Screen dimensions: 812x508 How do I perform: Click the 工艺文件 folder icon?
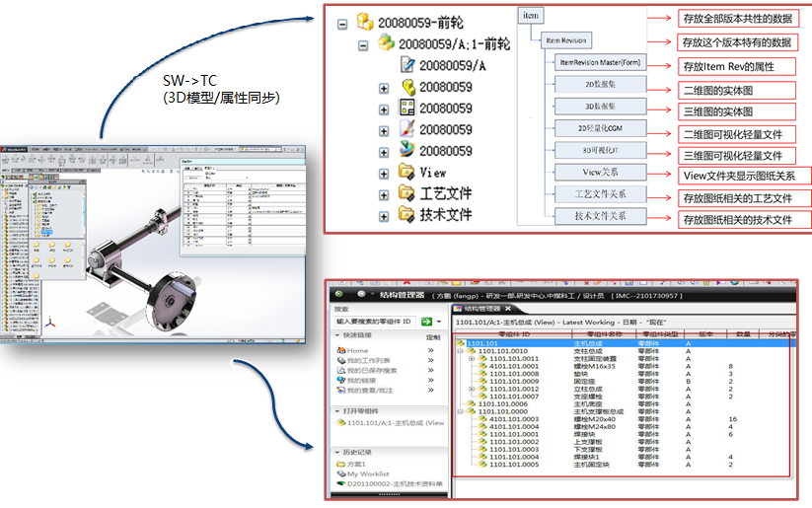(x=406, y=193)
